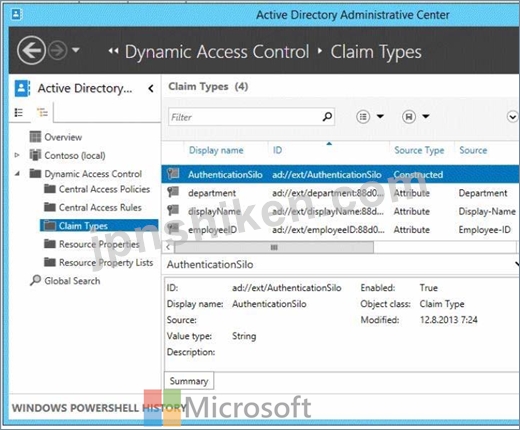Open the navigation history dropdown arrow

76,50
